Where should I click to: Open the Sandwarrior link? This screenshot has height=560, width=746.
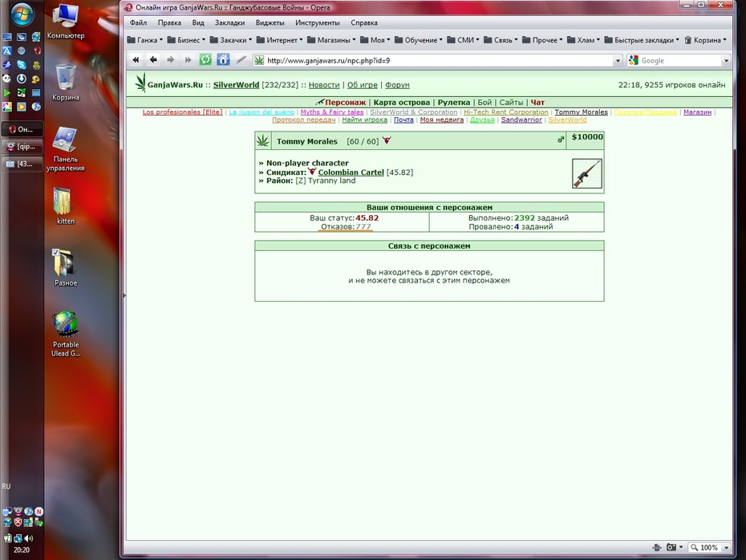click(x=521, y=120)
